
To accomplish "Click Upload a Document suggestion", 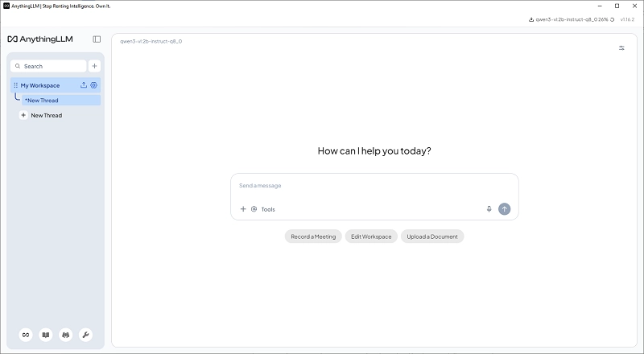I will [x=432, y=237].
